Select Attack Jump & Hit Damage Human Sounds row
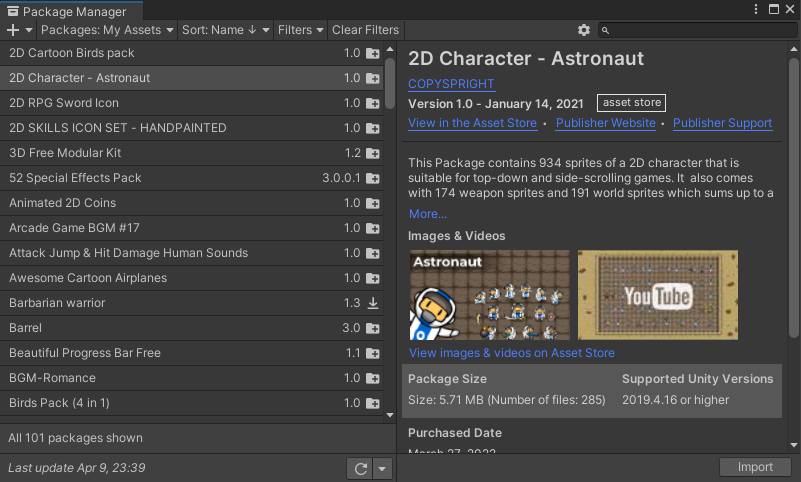 [192, 253]
